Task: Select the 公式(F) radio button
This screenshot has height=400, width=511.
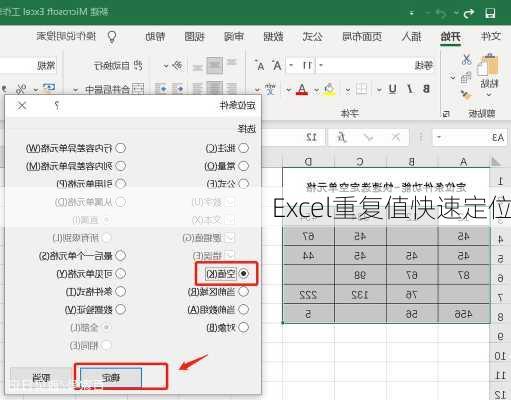Action: coord(244,184)
